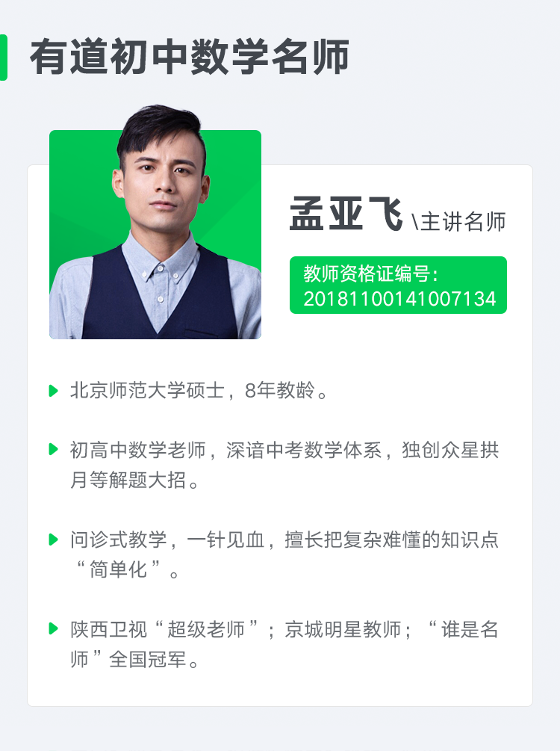Click the green bullet before 陕西卫视
The image size is (560, 751).
point(54,629)
